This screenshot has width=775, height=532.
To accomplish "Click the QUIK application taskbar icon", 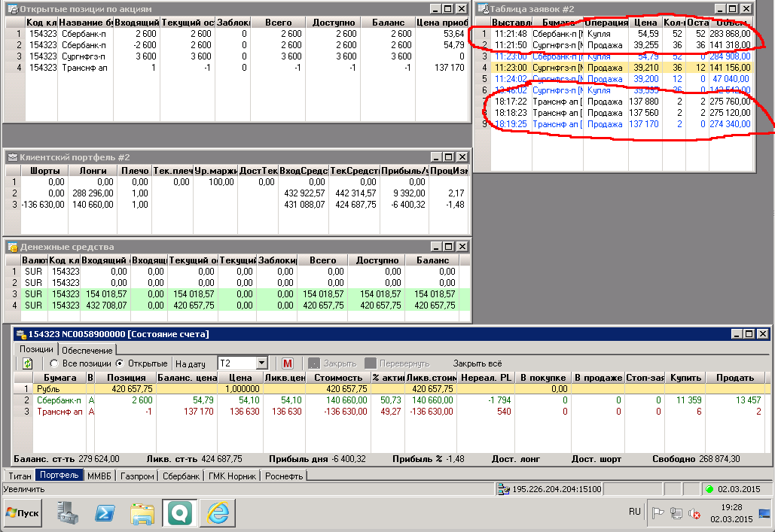I will [x=180, y=513].
